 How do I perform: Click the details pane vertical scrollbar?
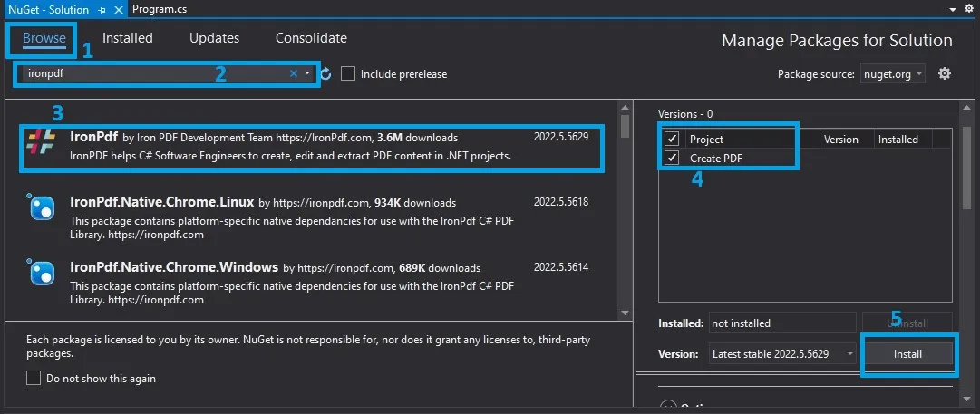(967, 168)
